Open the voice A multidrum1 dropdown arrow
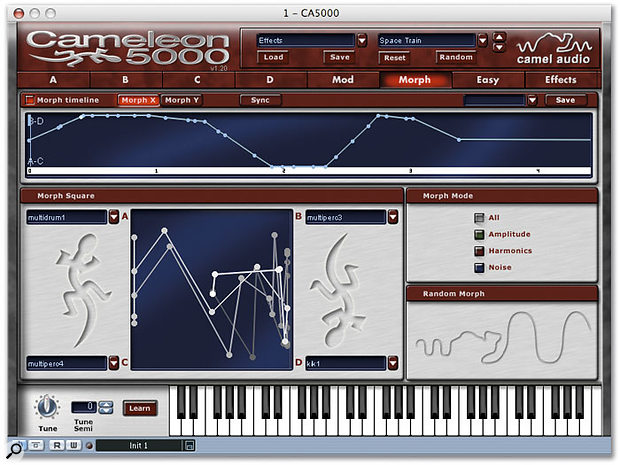 pyautogui.click(x=114, y=217)
